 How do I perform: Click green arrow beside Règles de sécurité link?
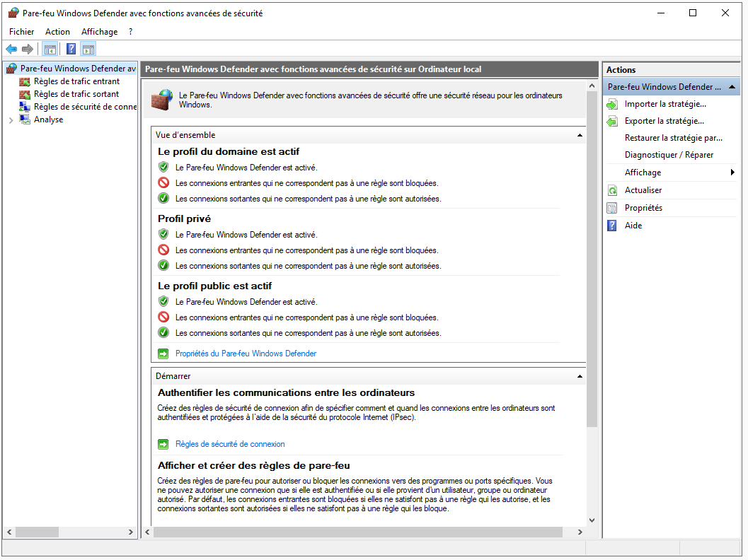tap(163, 444)
